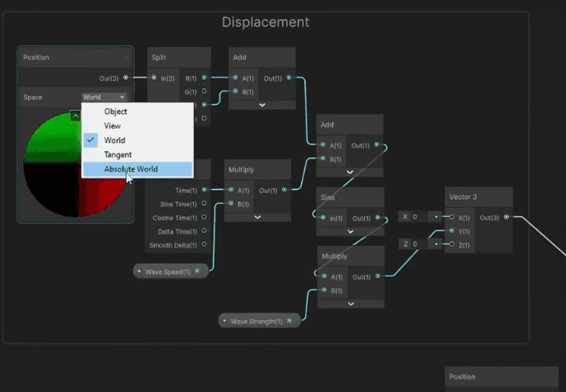Click the Smooth Delta(1) output port
The image size is (566, 392).
(x=205, y=244)
